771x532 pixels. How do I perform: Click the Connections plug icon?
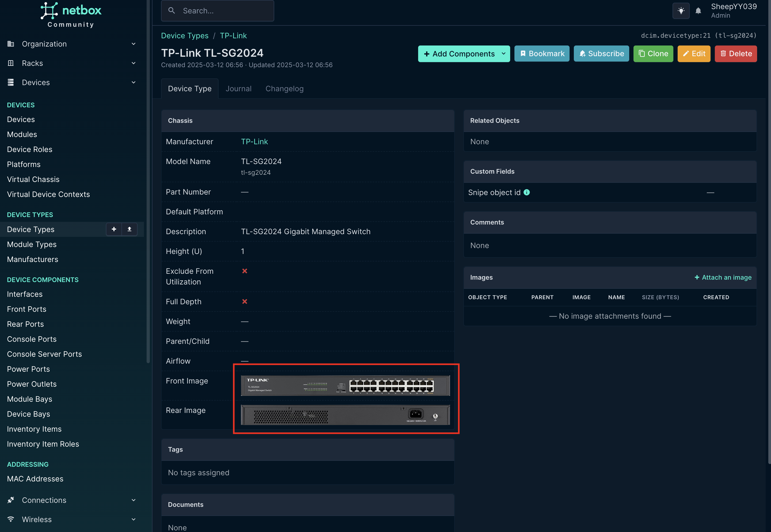pos(11,500)
